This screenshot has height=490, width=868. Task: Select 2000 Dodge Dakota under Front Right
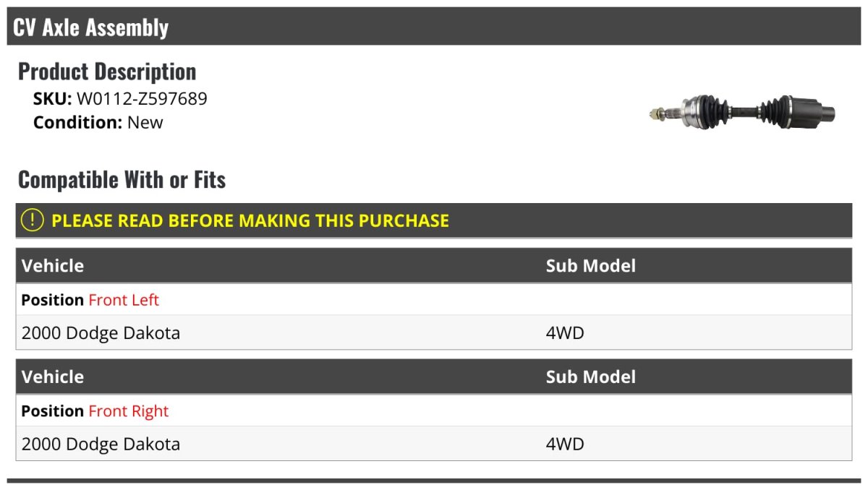click(101, 444)
